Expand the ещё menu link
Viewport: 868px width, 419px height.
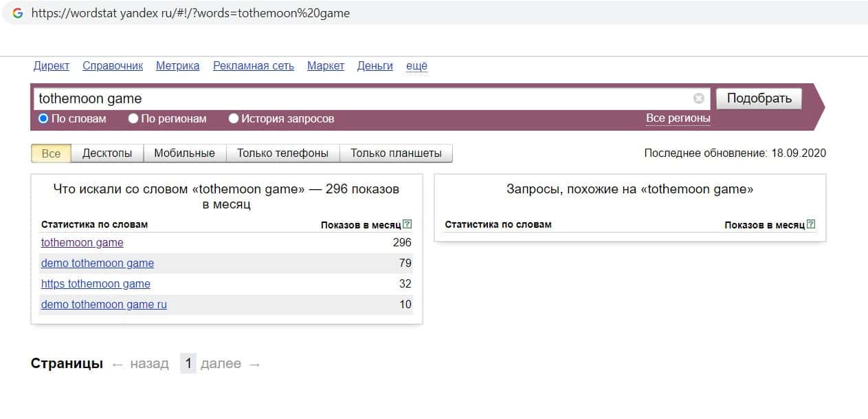pyautogui.click(x=416, y=66)
